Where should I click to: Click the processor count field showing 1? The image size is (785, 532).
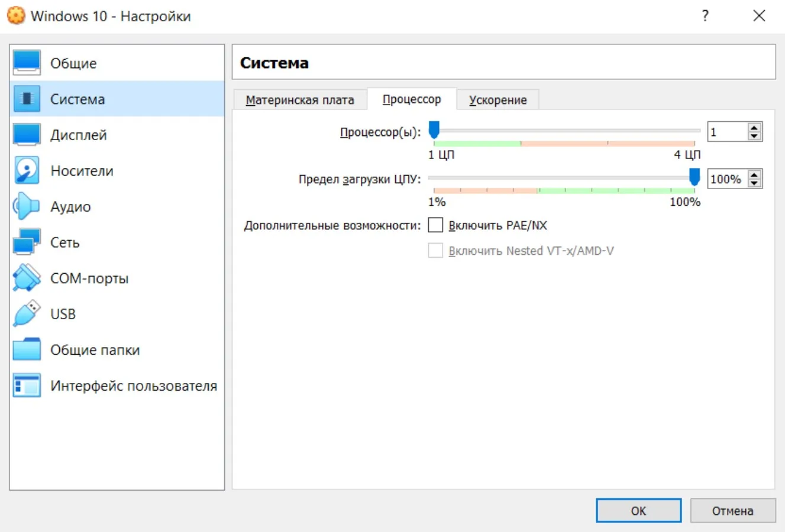(x=727, y=132)
